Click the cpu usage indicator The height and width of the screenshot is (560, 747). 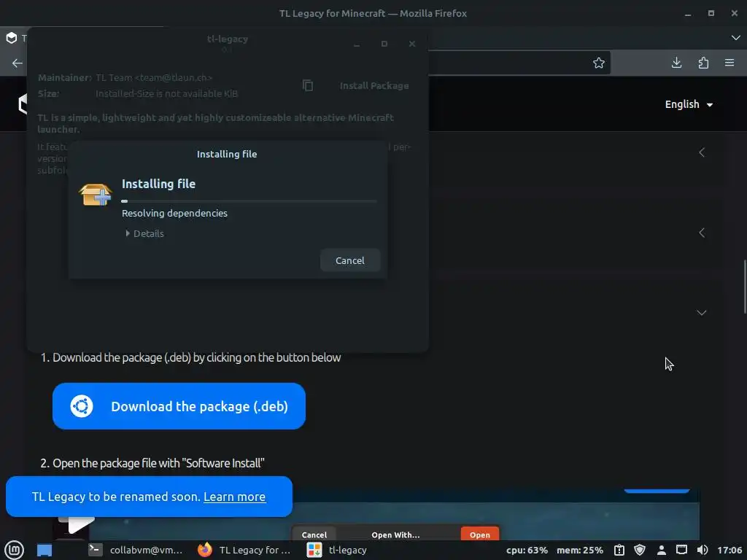click(x=527, y=550)
